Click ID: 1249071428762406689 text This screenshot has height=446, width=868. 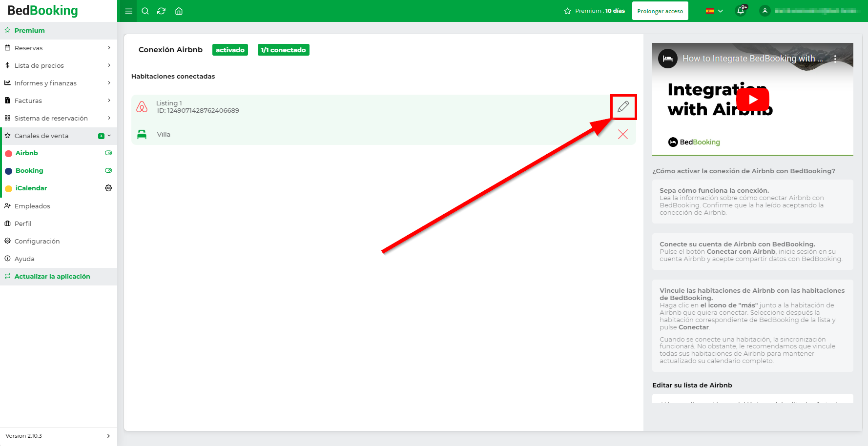198,111
